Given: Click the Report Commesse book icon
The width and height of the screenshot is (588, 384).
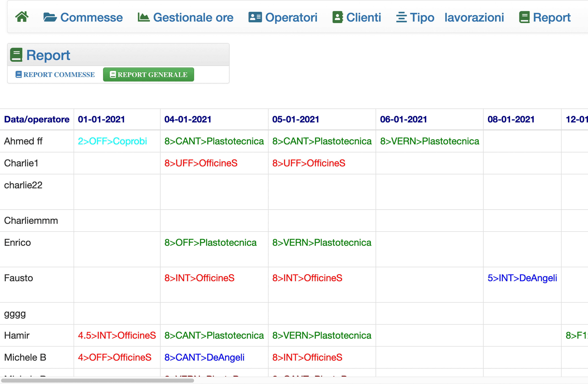Looking at the screenshot, I should point(19,74).
